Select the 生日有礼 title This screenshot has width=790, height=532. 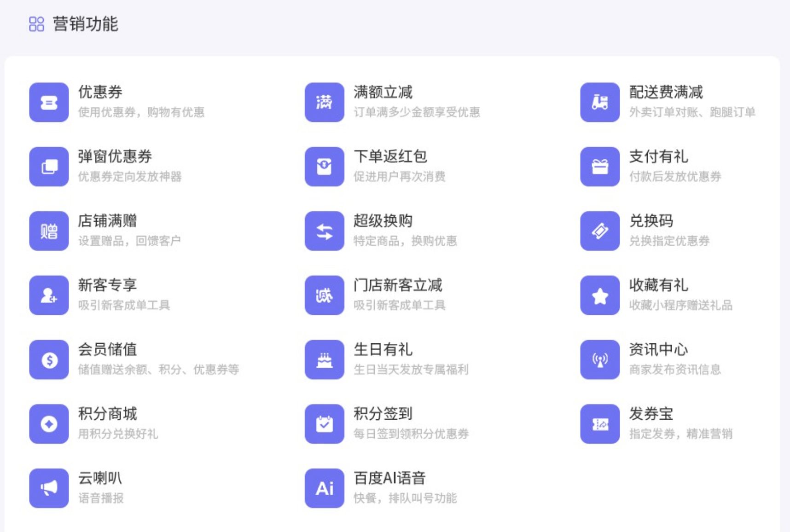383,349
